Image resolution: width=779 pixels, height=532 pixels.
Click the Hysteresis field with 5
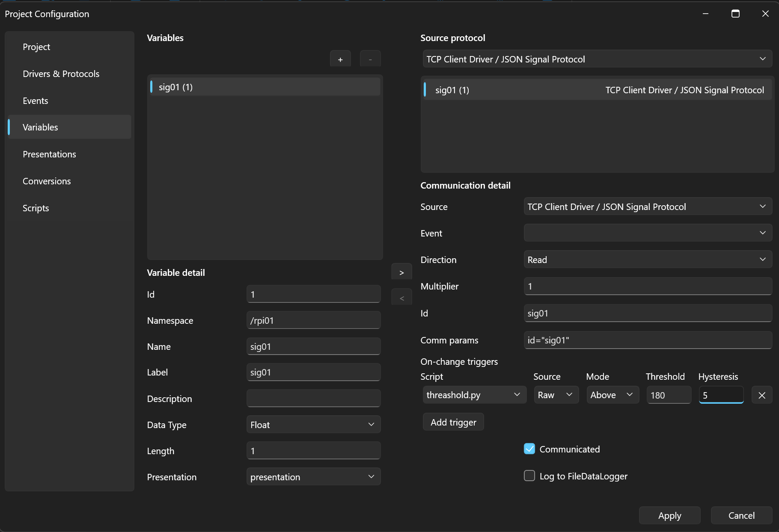coord(721,395)
